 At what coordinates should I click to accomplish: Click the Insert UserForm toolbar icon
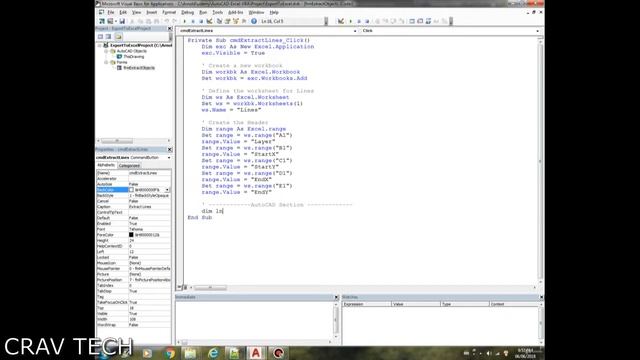point(110,21)
